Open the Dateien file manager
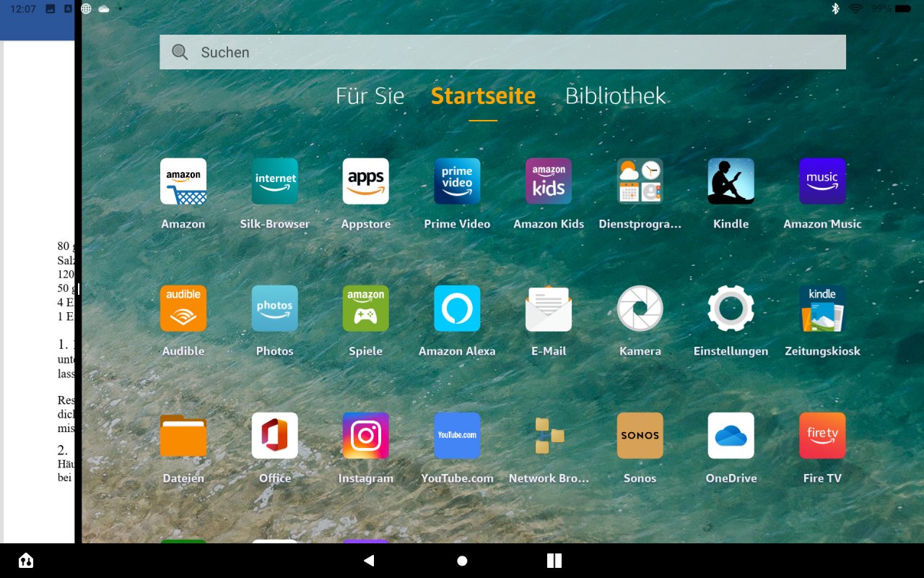 (183, 436)
